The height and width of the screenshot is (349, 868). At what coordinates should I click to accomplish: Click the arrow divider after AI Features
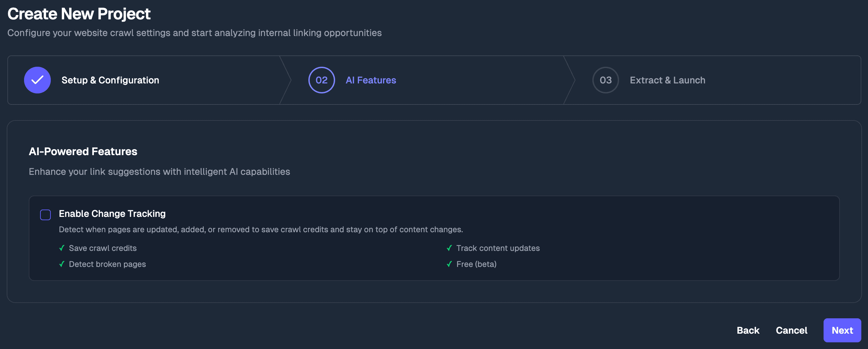click(x=569, y=80)
